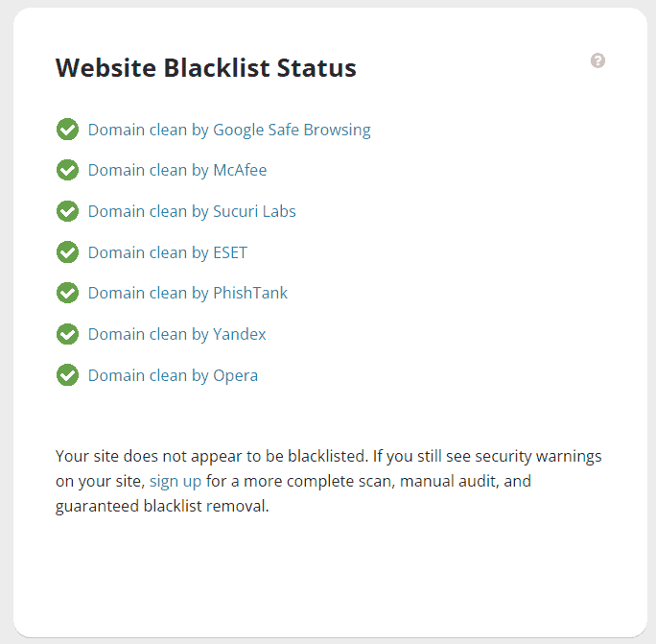Screen dimensions: 656x644
Task: Open Domain clean by Google Safe Browsing link
Action: (229, 130)
